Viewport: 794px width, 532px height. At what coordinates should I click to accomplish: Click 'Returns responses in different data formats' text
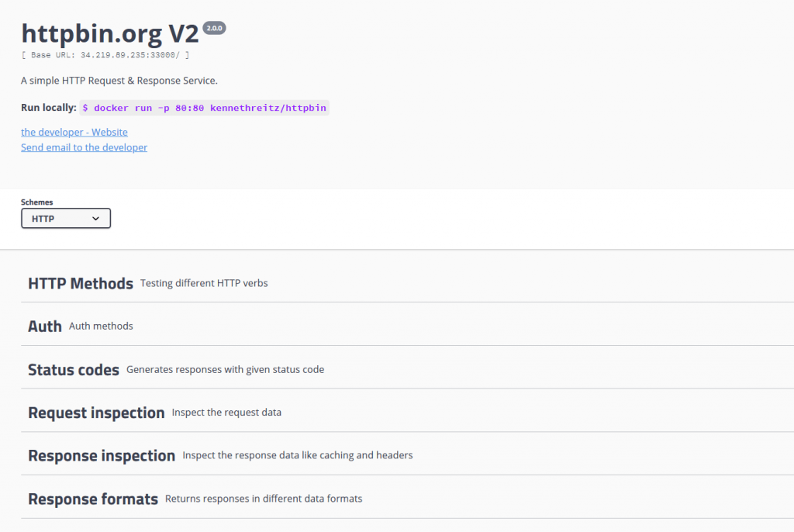pyautogui.click(x=264, y=499)
